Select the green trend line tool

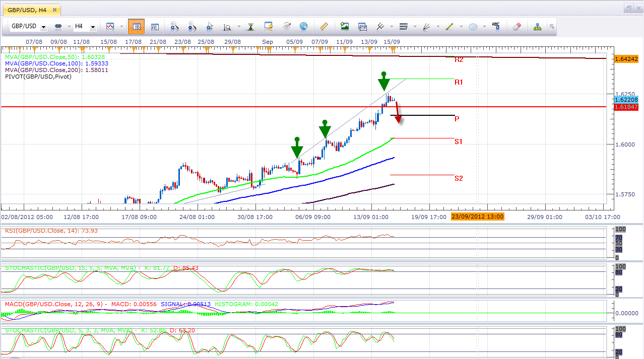[x=449, y=26]
